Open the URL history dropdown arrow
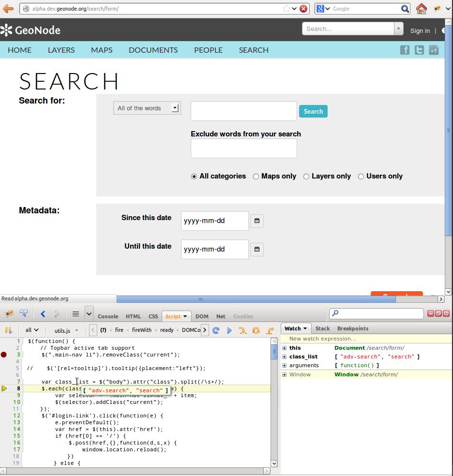The height and width of the screenshot is (476, 453). pos(294,9)
